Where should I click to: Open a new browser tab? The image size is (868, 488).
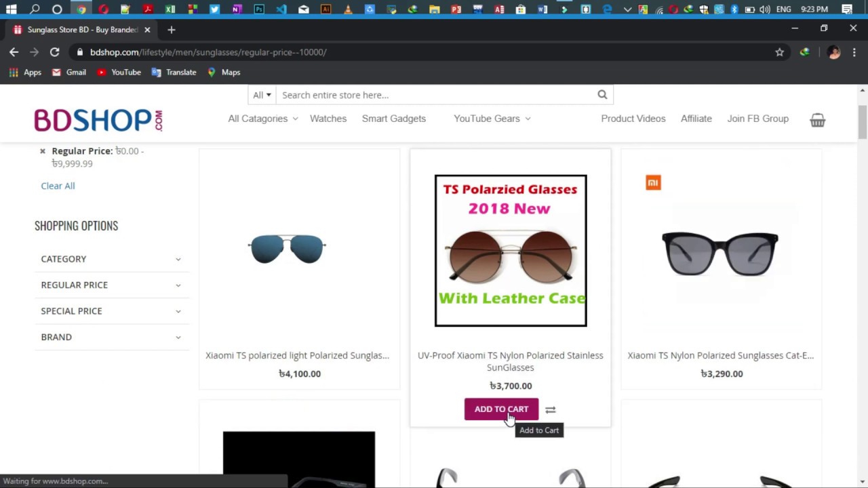click(171, 30)
